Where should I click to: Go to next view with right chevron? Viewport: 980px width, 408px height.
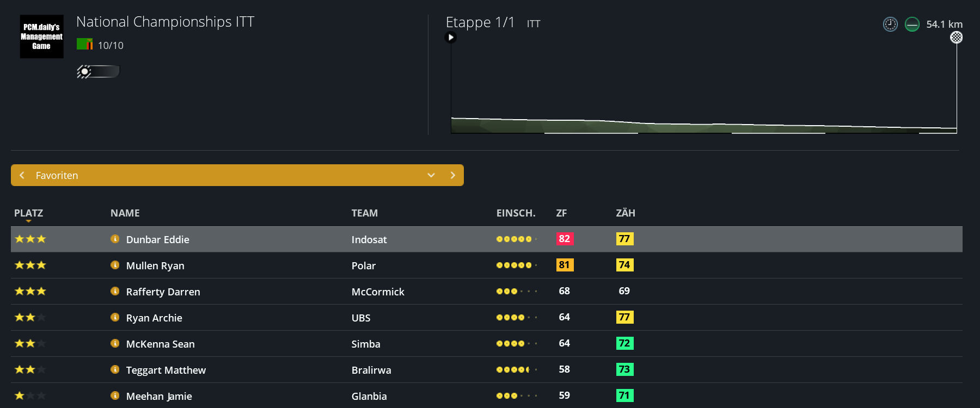(x=452, y=175)
